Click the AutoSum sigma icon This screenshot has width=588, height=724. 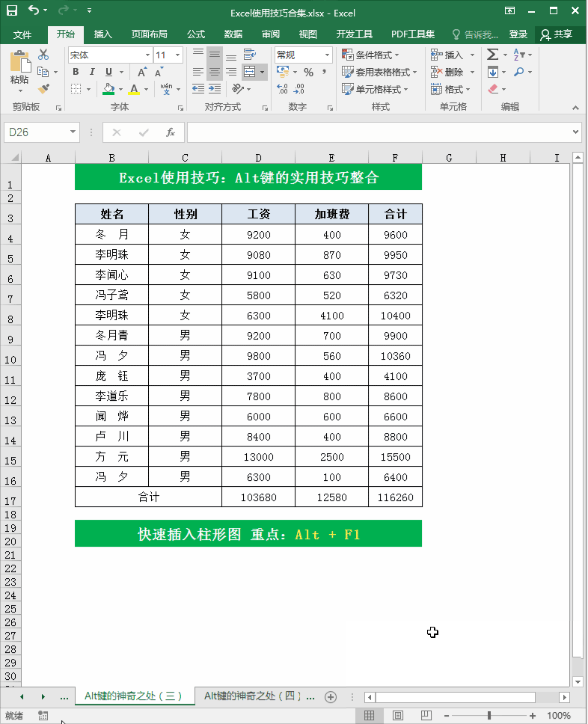[x=493, y=55]
